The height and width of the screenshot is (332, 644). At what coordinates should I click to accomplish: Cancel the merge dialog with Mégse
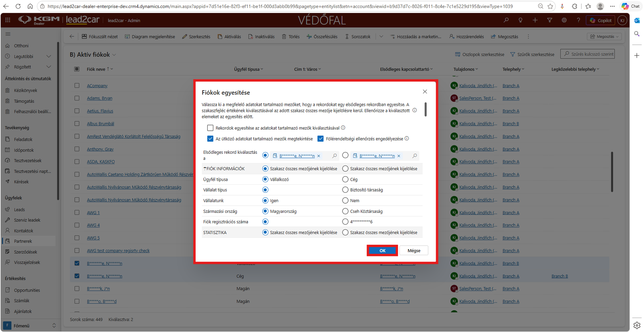pyautogui.click(x=414, y=250)
